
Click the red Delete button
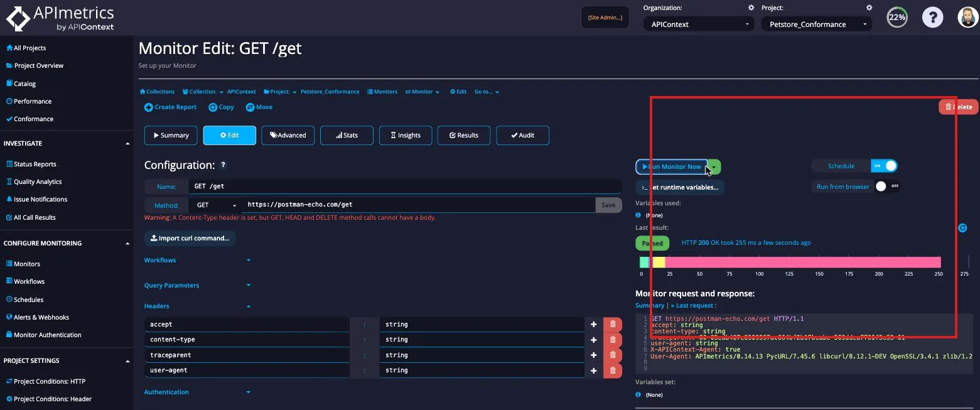click(959, 107)
